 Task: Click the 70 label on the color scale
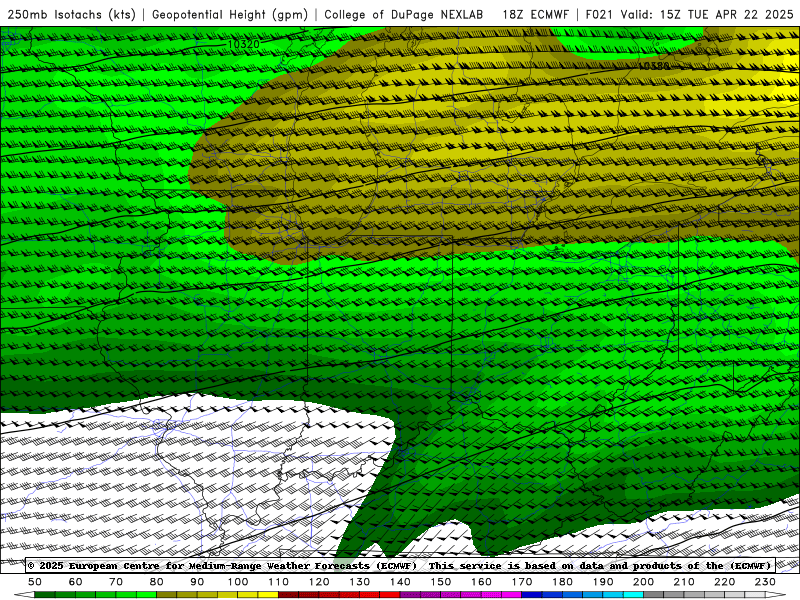click(x=116, y=582)
